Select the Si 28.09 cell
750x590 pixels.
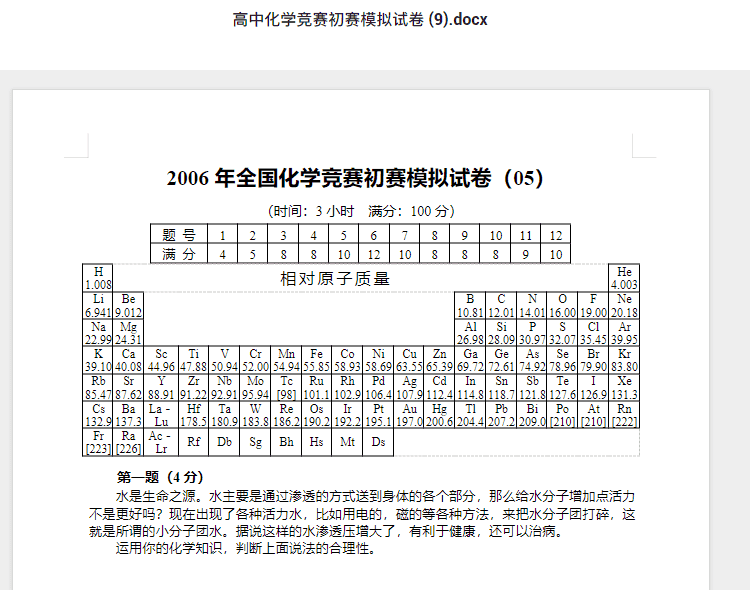(x=501, y=333)
